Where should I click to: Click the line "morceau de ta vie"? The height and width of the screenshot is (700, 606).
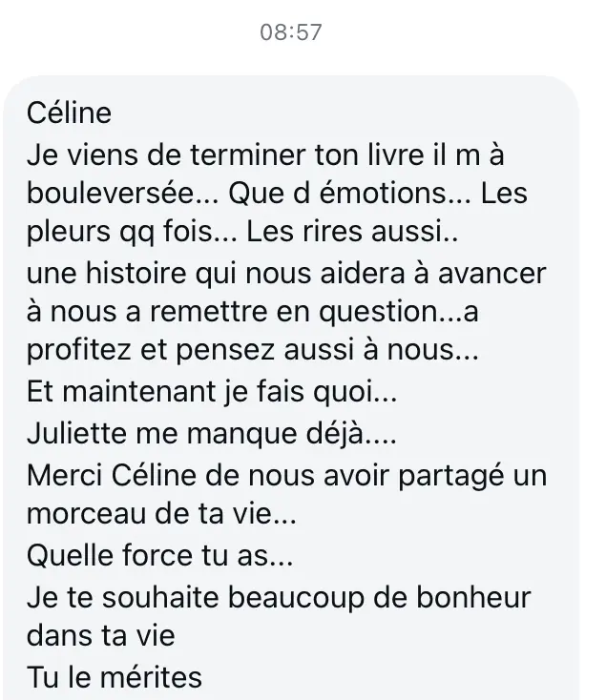pos(160,512)
